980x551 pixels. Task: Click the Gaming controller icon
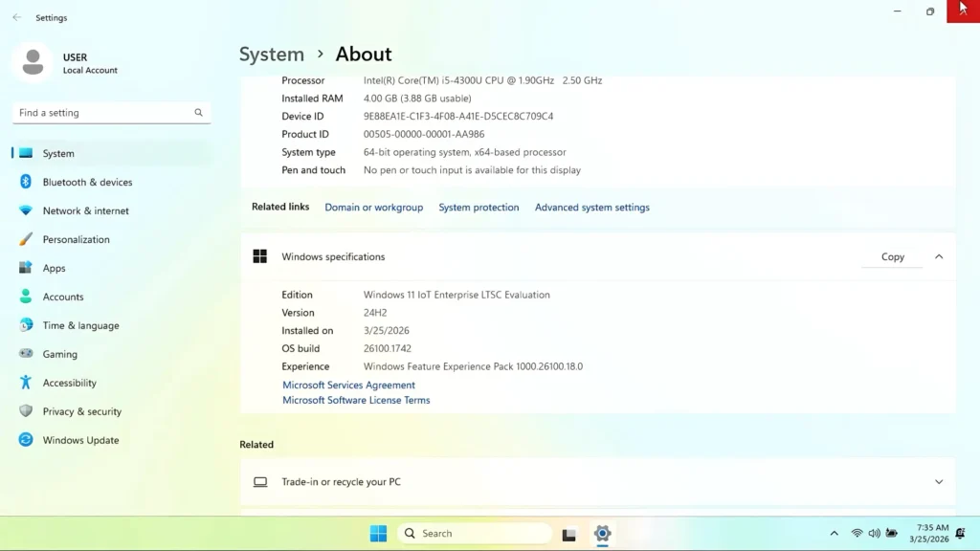coord(26,354)
